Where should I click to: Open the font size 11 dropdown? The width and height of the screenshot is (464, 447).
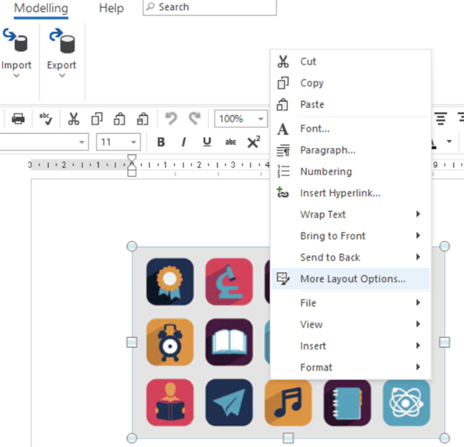tap(118, 142)
